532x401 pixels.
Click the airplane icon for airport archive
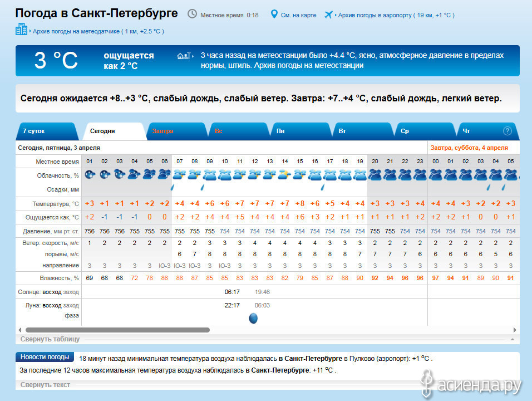[328, 14]
